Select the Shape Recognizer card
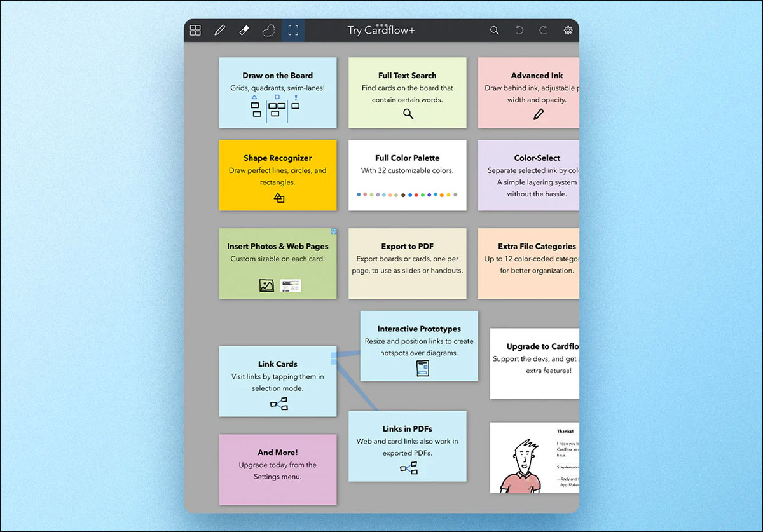Screen dimensions: 763x532 tap(278, 175)
